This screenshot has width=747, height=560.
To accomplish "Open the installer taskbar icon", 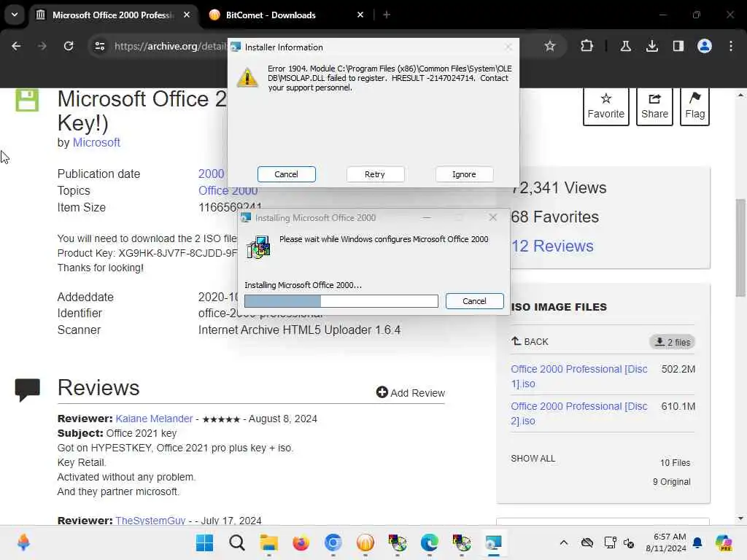I will point(493,542).
